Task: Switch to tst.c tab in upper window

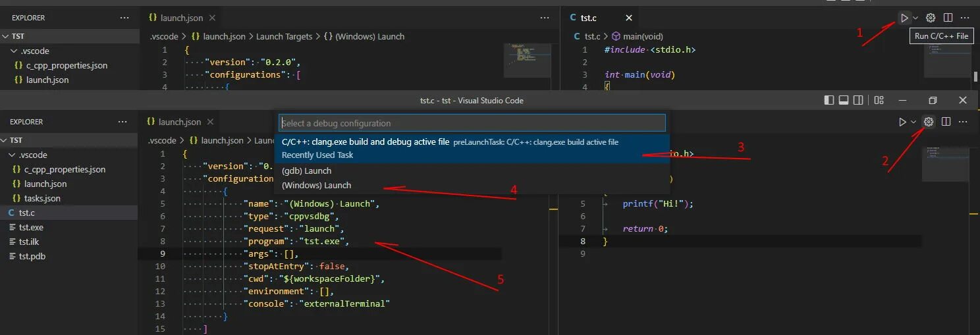Action: pos(589,18)
